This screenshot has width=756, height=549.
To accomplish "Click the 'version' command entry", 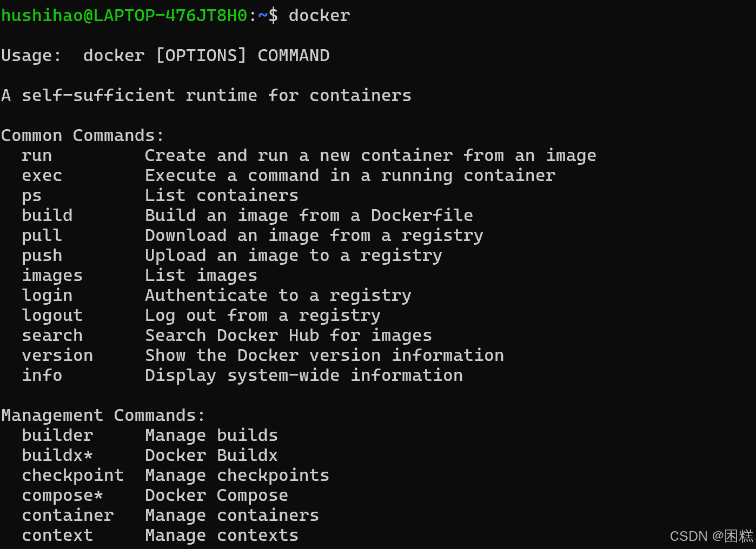I will point(57,356).
